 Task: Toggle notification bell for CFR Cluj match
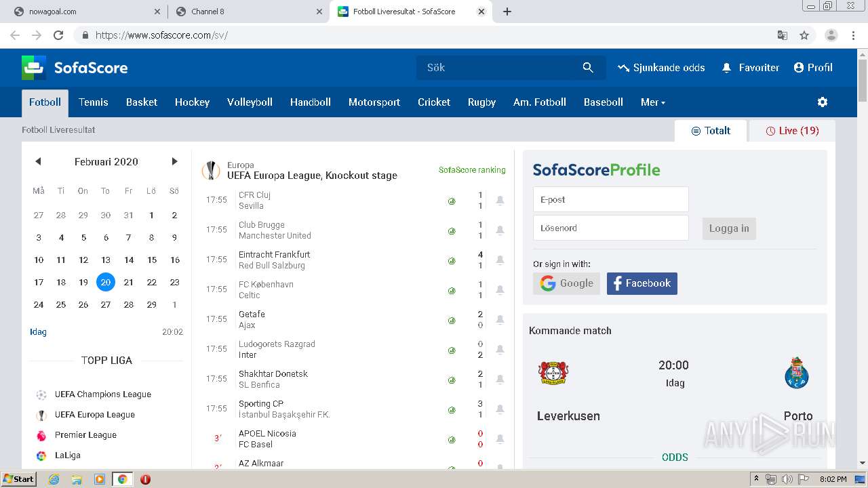click(500, 200)
